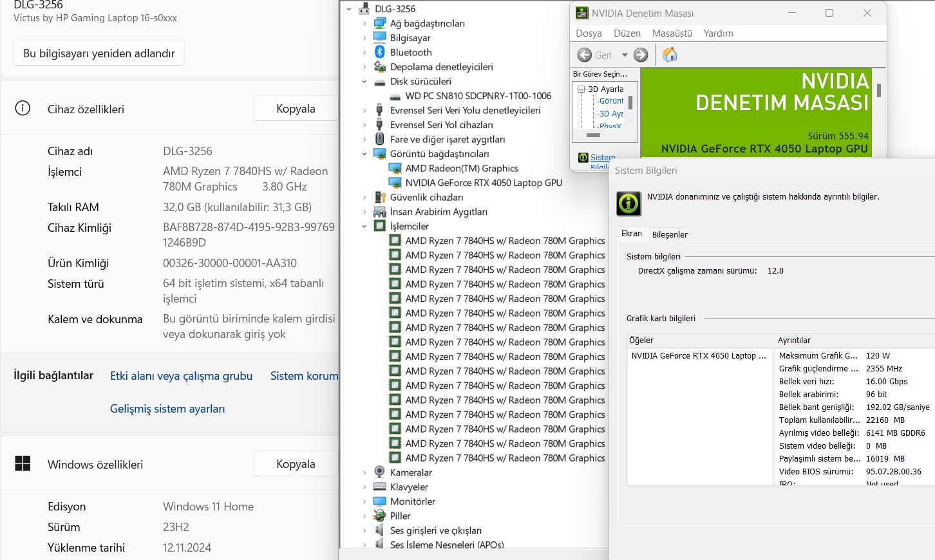Collapse the İşlemciler node
Image resolution: width=935 pixels, height=560 pixels.
[364, 227]
